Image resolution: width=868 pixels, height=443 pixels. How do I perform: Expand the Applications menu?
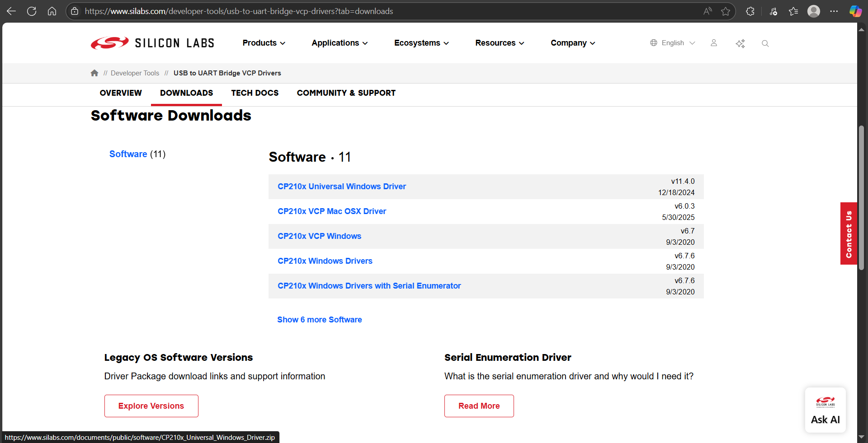340,43
